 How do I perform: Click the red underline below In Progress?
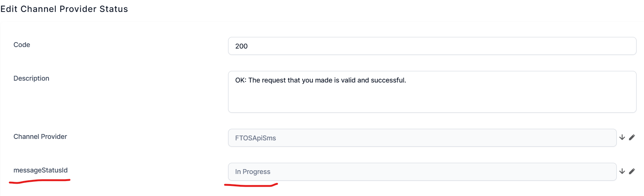[x=251, y=184]
